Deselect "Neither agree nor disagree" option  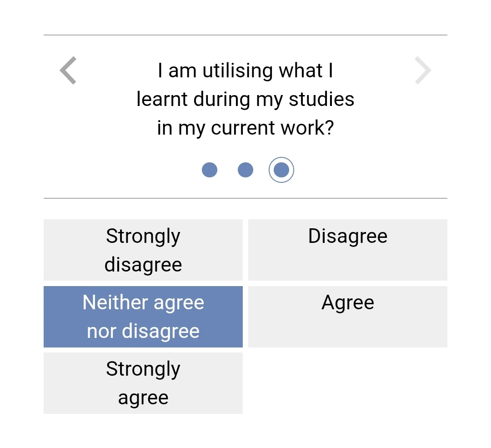143,317
